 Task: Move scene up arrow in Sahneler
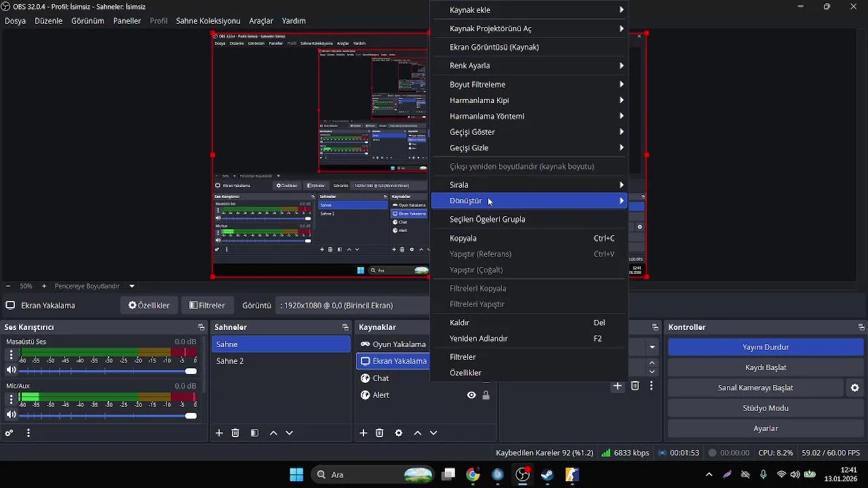coord(273,433)
